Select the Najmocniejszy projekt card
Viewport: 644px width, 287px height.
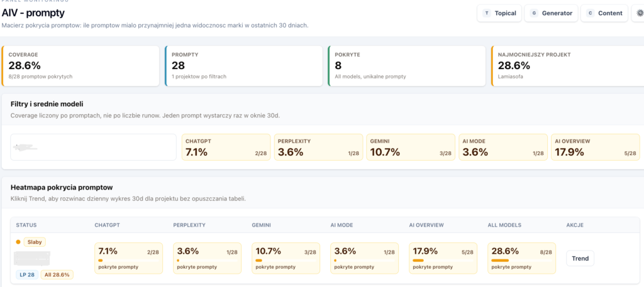pos(568,66)
